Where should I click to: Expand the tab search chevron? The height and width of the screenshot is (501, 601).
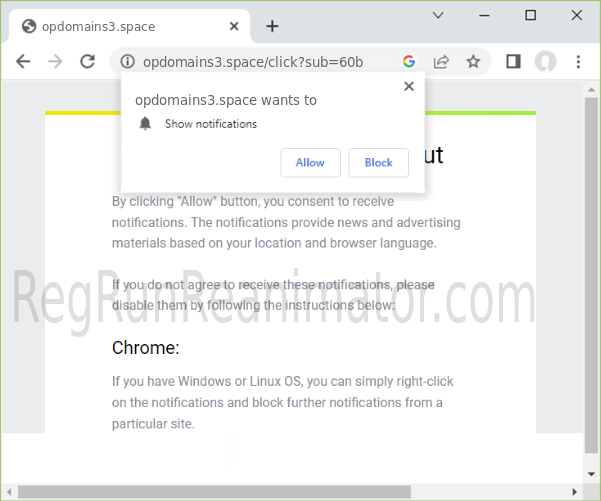(x=439, y=15)
